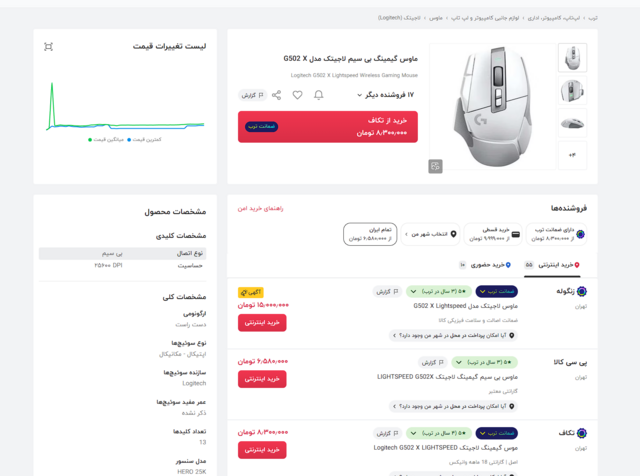Image resolution: width=640 pixels, height=476 pixels.
Task: Select the first product thumbnail image
Action: pos(572,58)
